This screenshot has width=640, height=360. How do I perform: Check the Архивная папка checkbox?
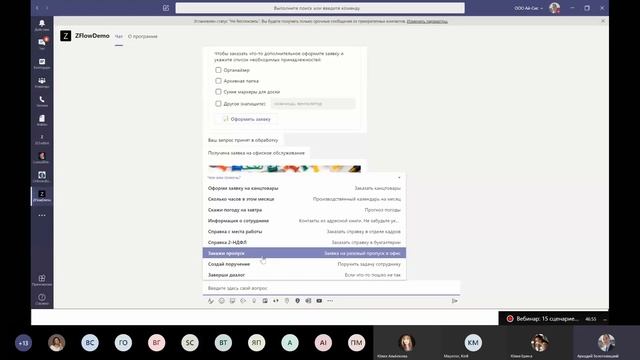pos(218,81)
